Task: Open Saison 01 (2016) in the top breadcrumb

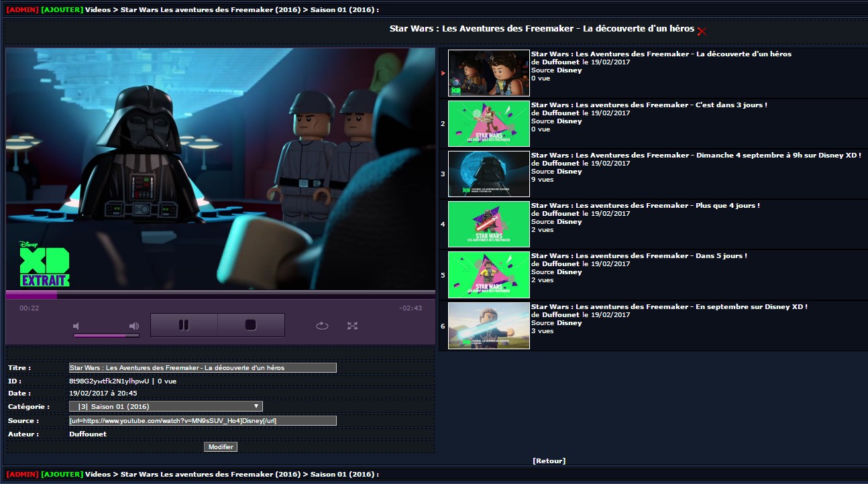Action: tap(341, 10)
